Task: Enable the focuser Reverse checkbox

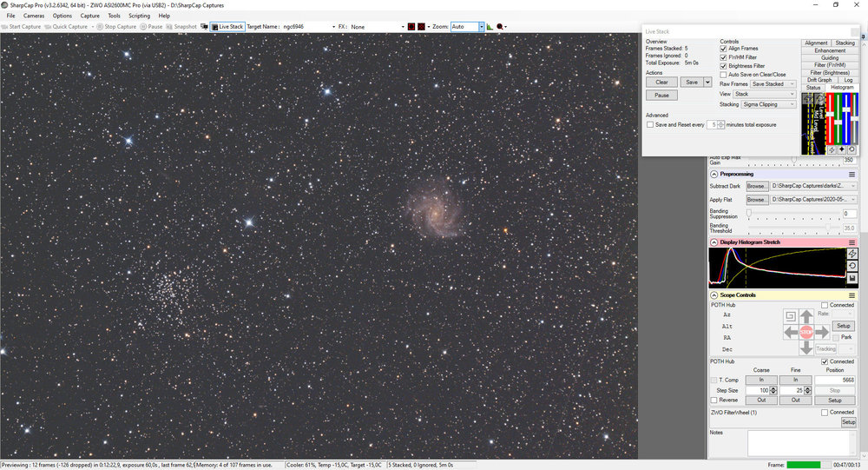Action: tap(713, 400)
